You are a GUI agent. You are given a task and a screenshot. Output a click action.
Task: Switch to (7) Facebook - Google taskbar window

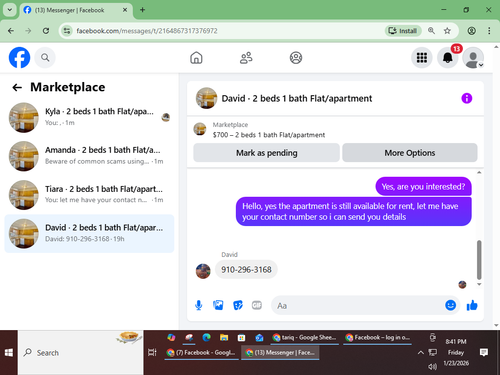[x=201, y=352]
